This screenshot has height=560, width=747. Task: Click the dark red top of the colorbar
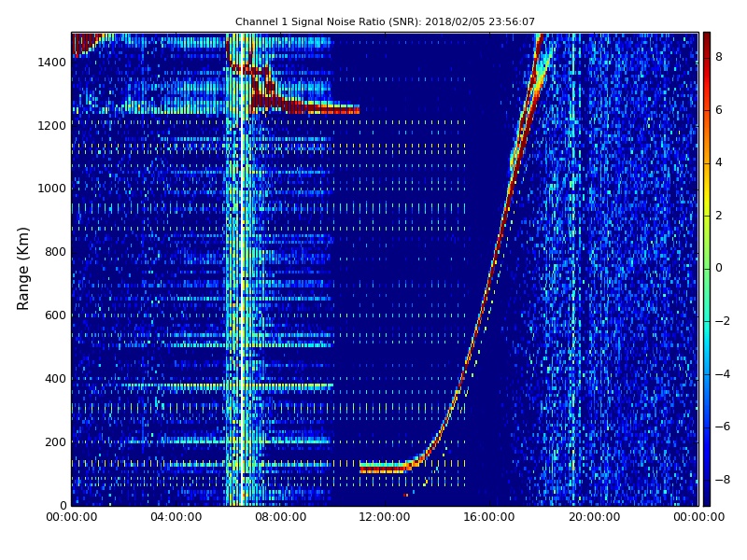[x=707, y=40]
